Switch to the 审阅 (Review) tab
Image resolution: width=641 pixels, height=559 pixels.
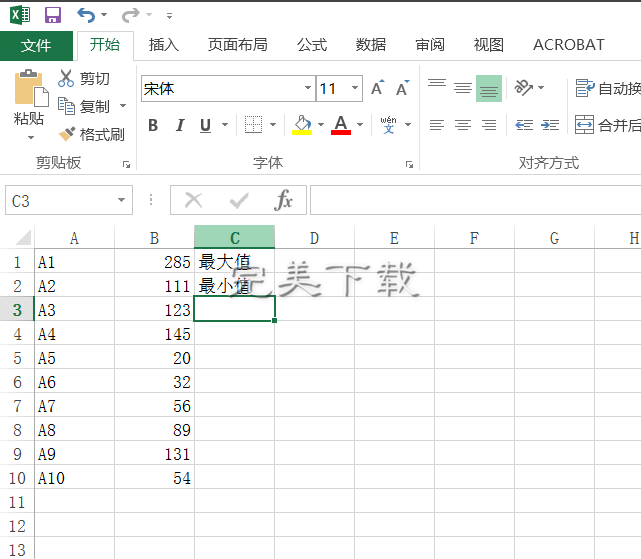click(430, 45)
